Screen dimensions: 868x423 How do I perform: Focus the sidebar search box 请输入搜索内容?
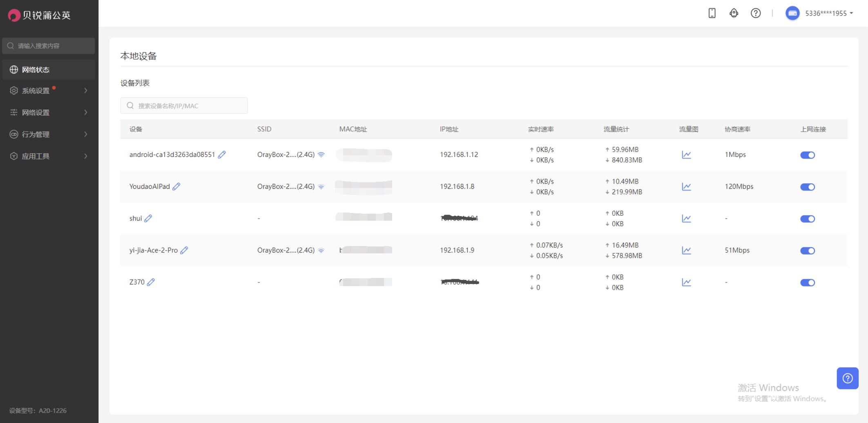49,46
